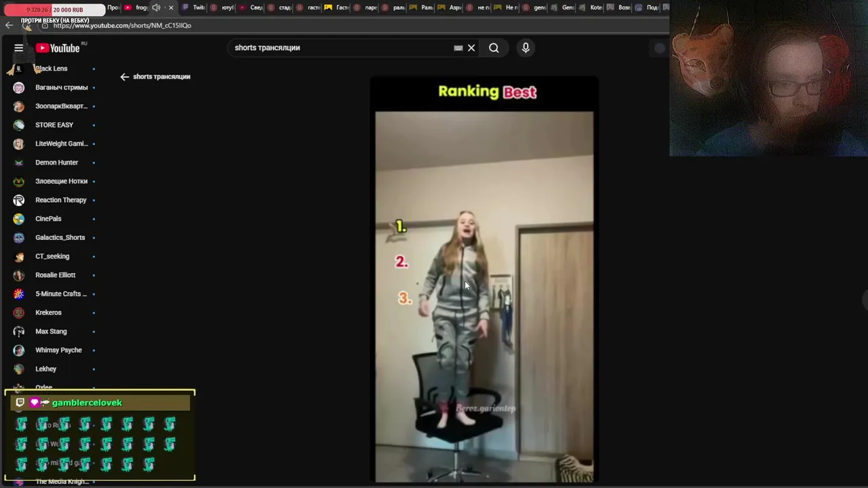Viewport: 868px width, 488px height.
Task: Go back using shorts трансляции arrow
Action: [125, 77]
